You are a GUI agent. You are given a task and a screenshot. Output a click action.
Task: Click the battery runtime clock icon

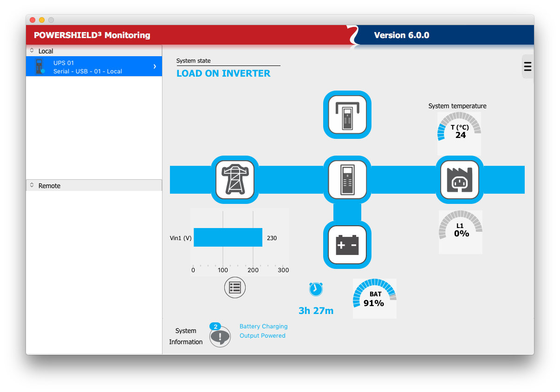pos(316,289)
